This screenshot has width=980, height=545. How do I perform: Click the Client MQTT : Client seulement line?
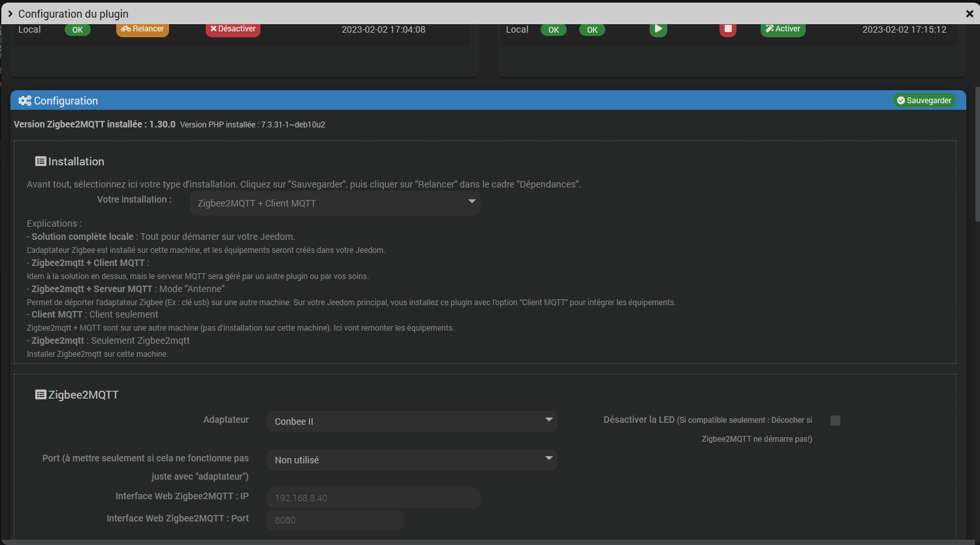pyautogui.click(x=92, y=314)
